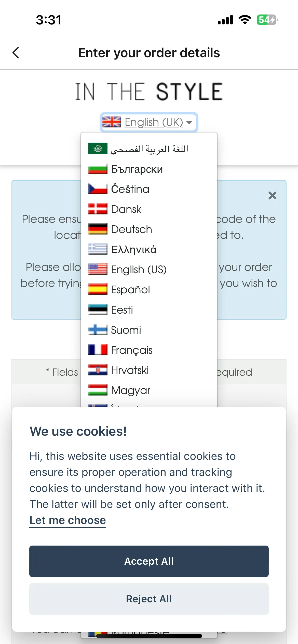298x644 pixels.
Task: Click the UK flag icon
Action: 112,122
